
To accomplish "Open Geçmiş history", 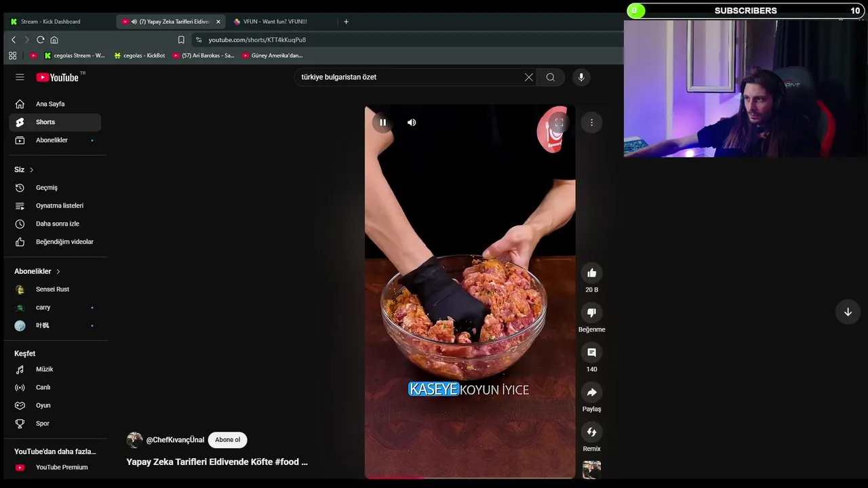I will [x=55, y=188].
